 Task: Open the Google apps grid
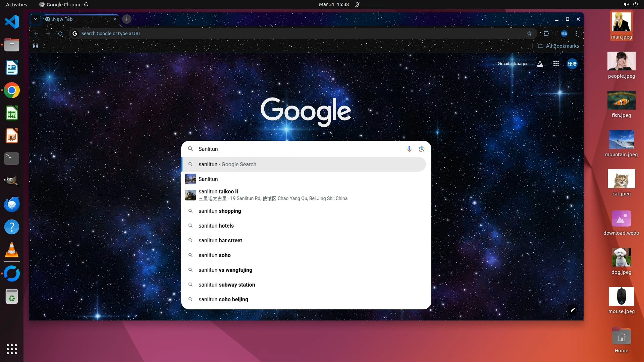pos(556,64)
